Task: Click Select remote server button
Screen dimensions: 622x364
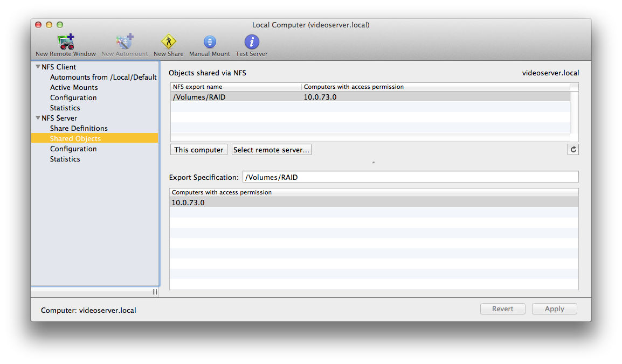Action: [271, 150]
